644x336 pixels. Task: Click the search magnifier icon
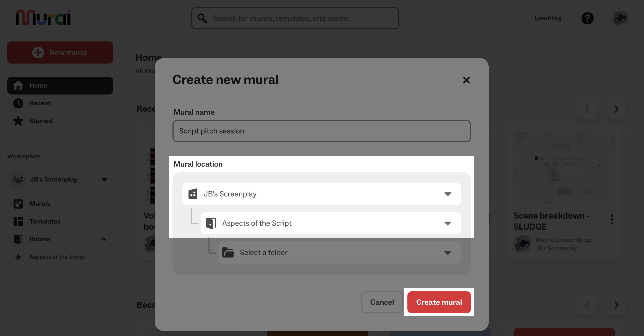202,18
